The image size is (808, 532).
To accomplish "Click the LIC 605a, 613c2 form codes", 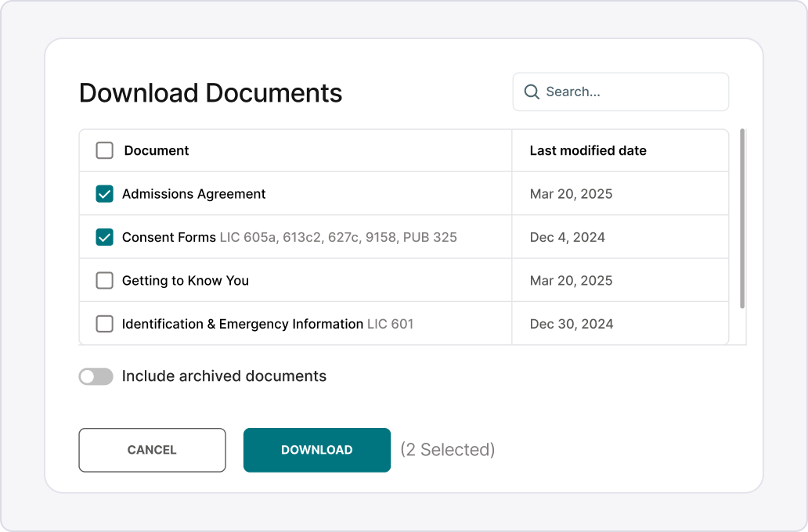I will coord(338,237).
